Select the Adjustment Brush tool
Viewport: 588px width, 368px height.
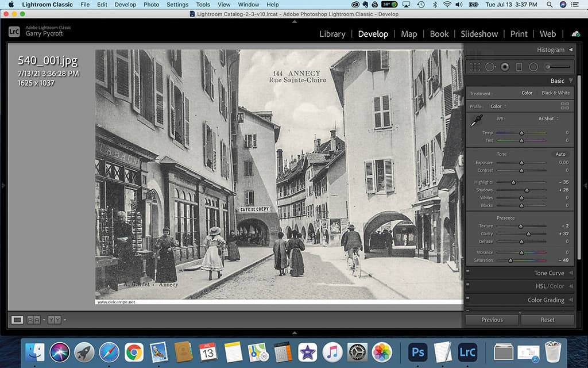(x=558, y=67)
